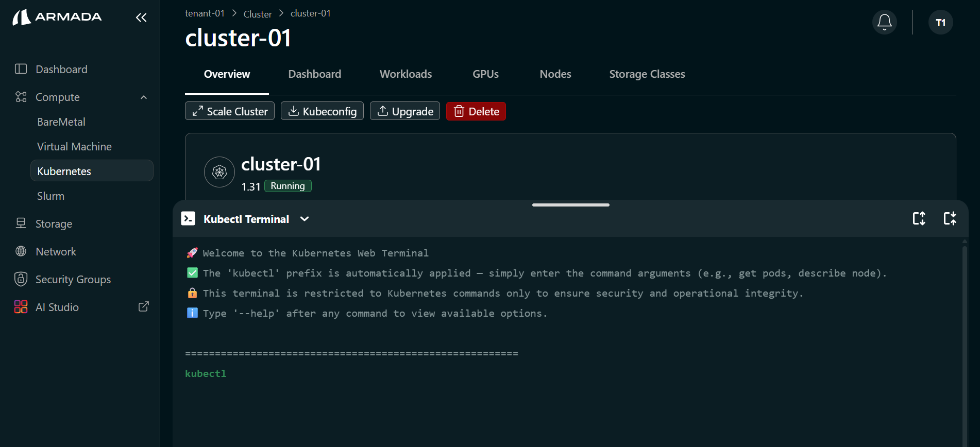Click the Armada logo
Screen dimensions: 980x447
coord(57,17)
